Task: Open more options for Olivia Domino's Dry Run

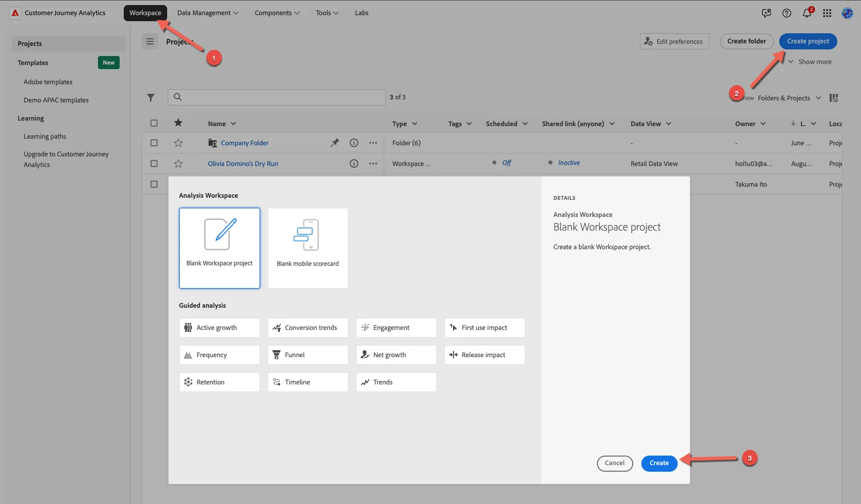Action: point(373,163)
